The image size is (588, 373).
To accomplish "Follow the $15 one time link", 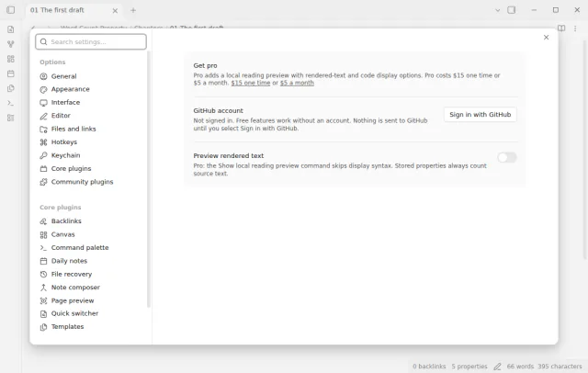I will [251, 83].
